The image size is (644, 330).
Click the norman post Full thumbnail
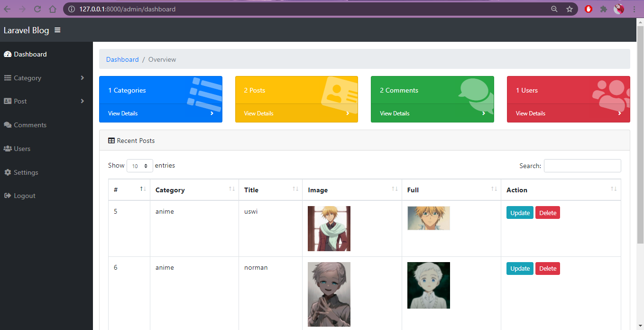429,285
